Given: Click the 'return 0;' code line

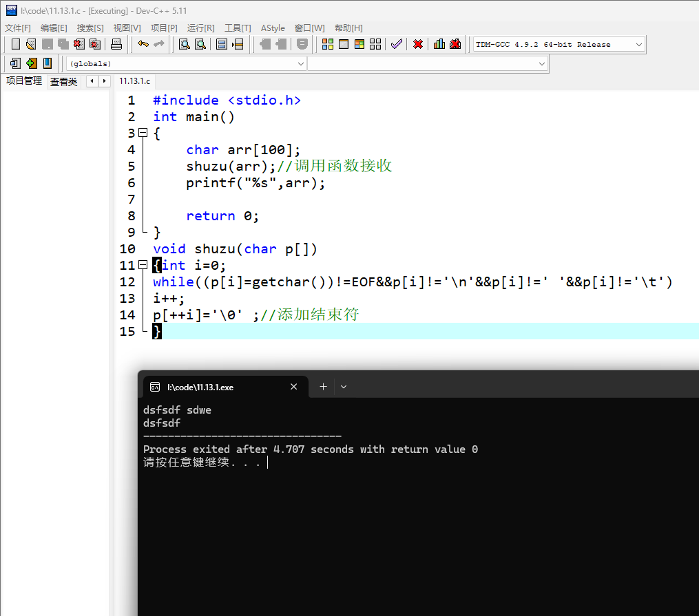Looking at the screenshot, I should 222,215.
